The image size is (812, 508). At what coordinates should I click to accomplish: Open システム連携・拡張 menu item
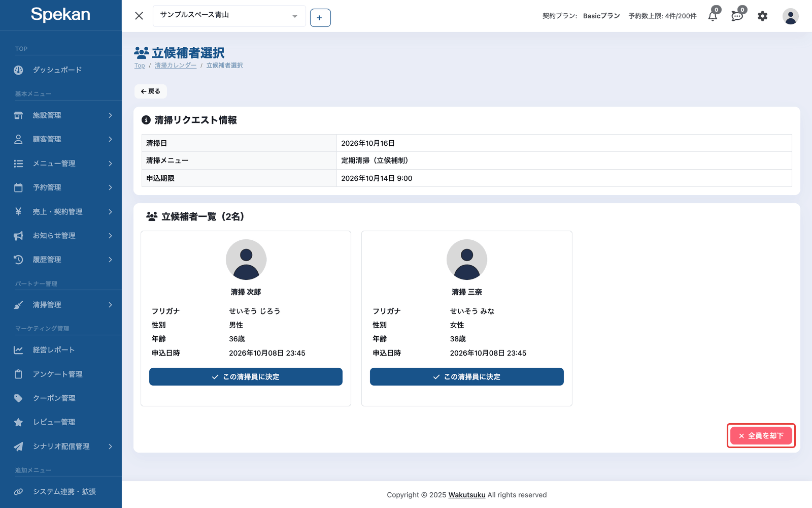(61, 492)
